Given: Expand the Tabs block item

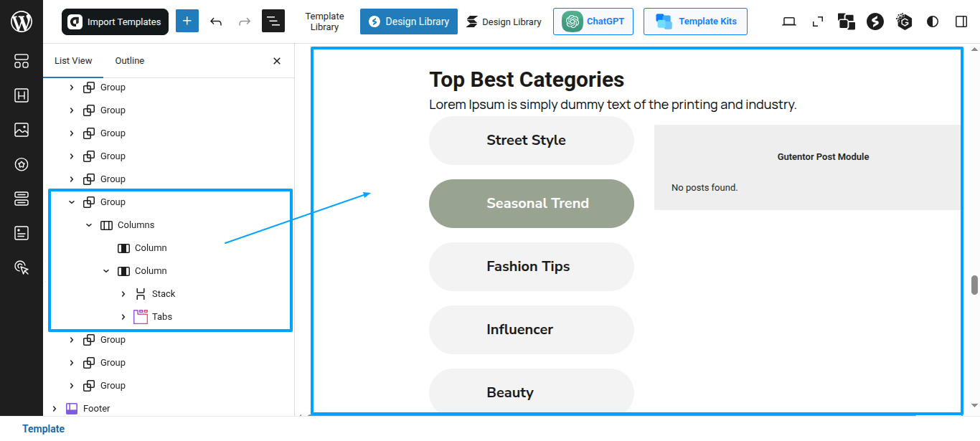Looking at the screenshot, I should [x=123, y=316].
